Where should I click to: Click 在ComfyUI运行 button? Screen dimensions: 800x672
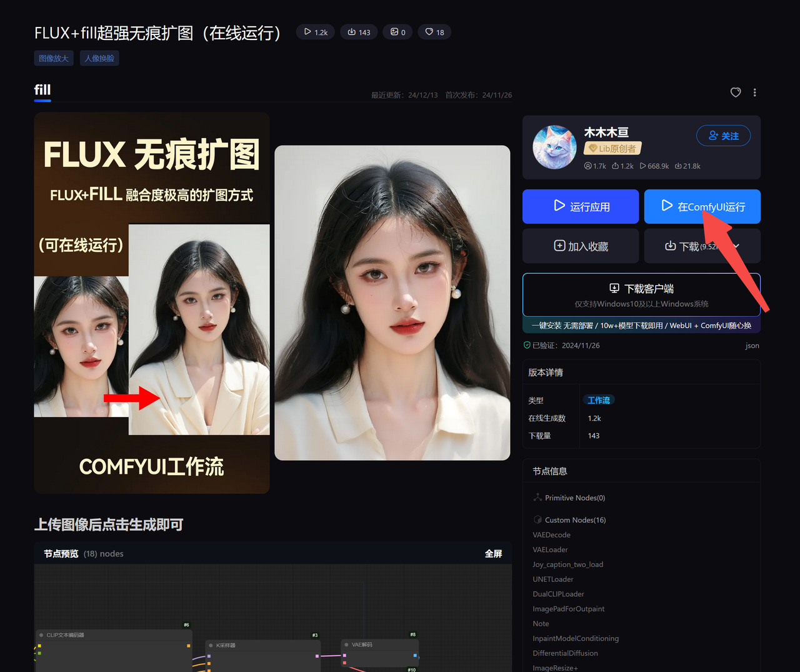702,206
